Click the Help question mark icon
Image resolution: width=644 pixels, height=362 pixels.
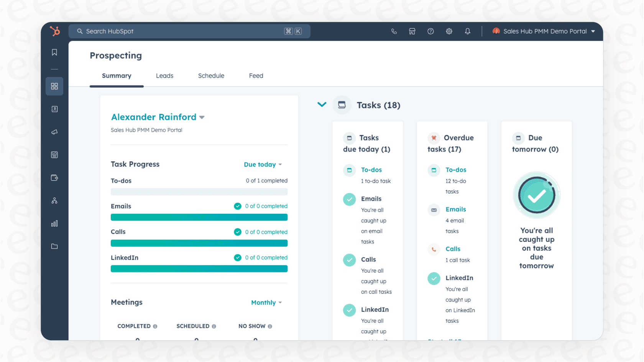430,31
